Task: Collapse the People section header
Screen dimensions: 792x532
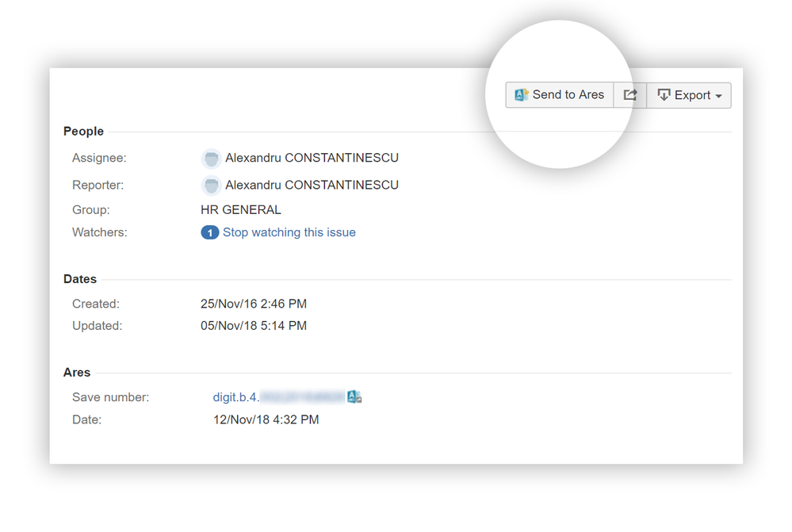Action: [83, 131]
